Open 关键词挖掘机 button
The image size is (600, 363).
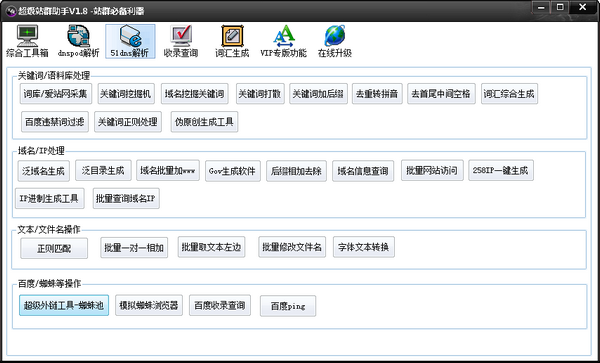[x=126, y=94]
